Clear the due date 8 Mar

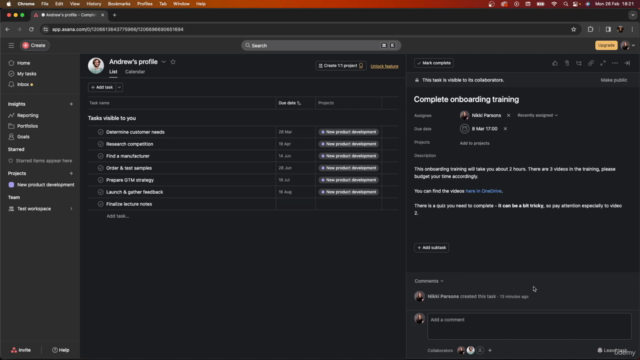[505, 129]
